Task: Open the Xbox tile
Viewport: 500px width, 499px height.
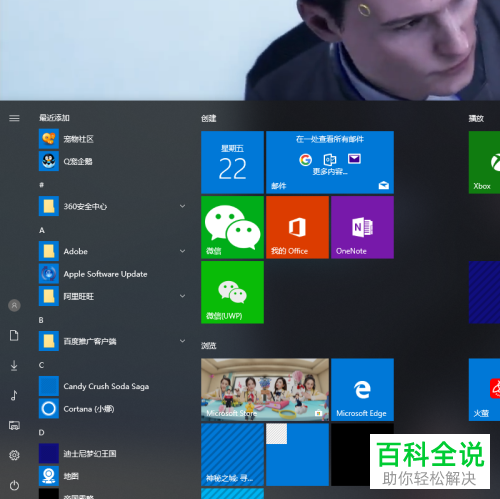Action: 484,162
